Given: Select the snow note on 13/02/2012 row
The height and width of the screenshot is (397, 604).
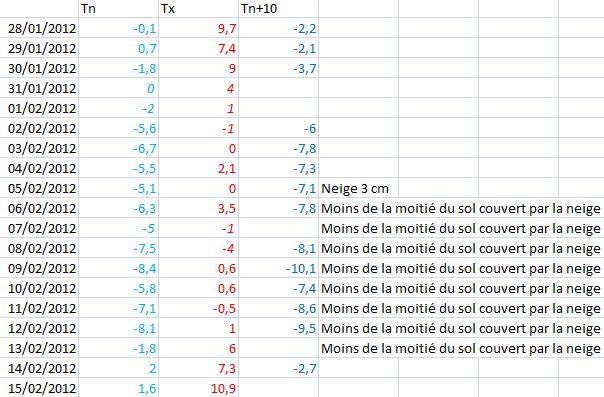Looking at the screenshot, I should click(461, 348).
